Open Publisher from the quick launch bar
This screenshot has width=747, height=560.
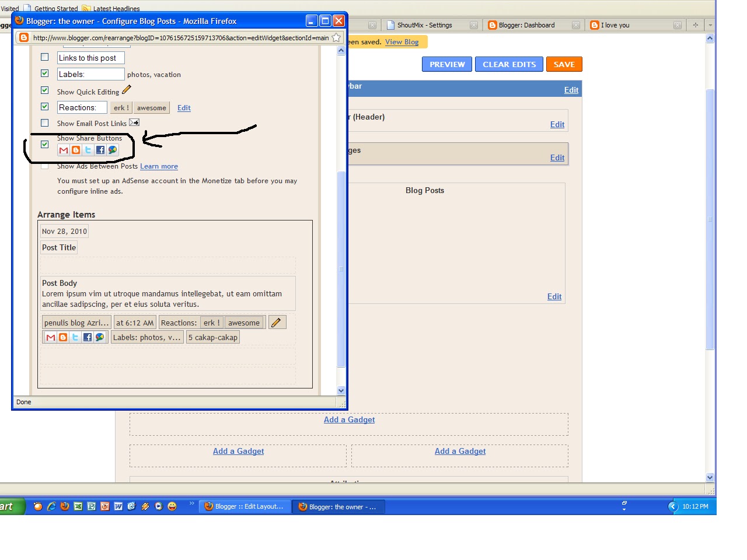click(92, 506)
